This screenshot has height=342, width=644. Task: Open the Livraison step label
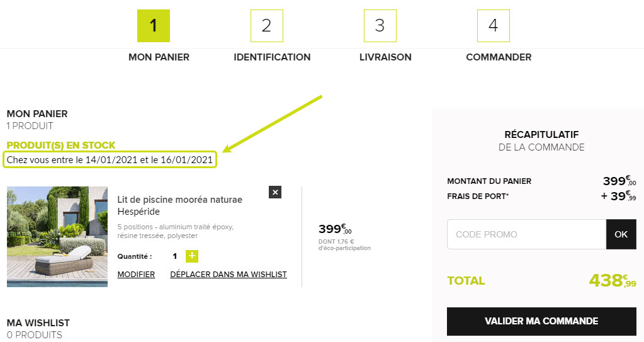(385, 57)
